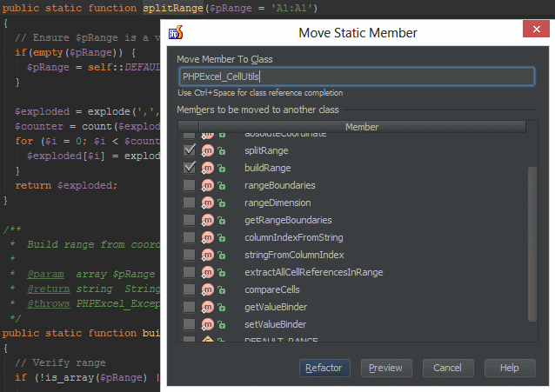Check the rangeDimension member checkbox
The image size is (555, 392).
pos(190,203)
